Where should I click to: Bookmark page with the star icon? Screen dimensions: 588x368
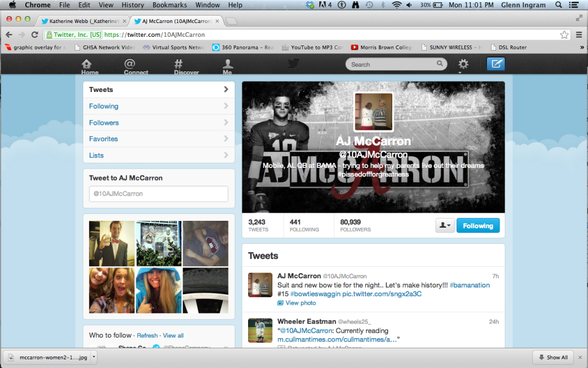click(x=564, y=34)
